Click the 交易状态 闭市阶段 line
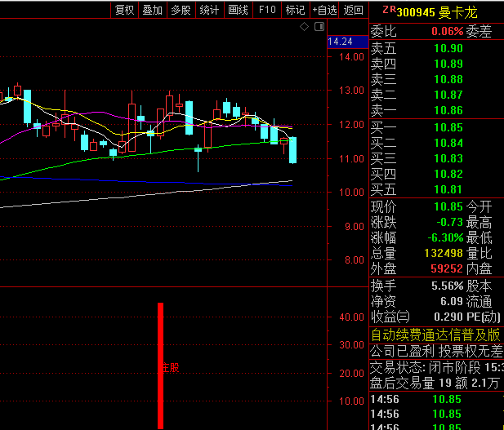Viewport: 504px width, 430px height. pos(437,367)
